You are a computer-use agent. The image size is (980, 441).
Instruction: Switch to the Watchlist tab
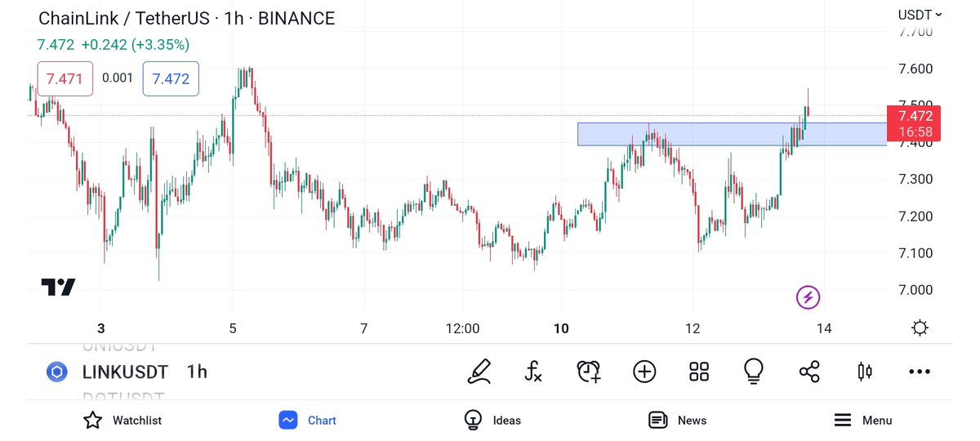pyautogui.click(x=122, y=420)
